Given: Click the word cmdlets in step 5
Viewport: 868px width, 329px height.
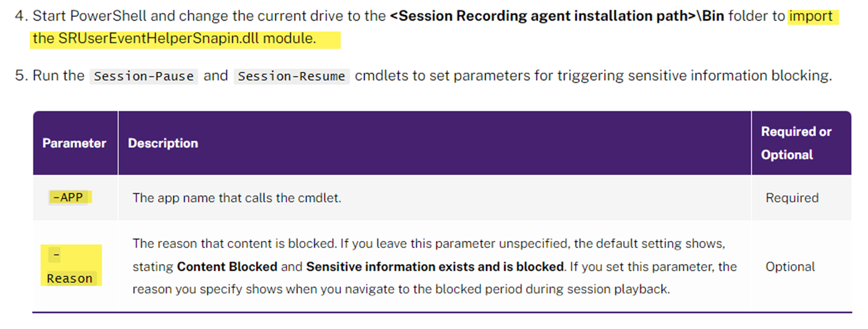Looking at the screenshot, I should point(377,77).
